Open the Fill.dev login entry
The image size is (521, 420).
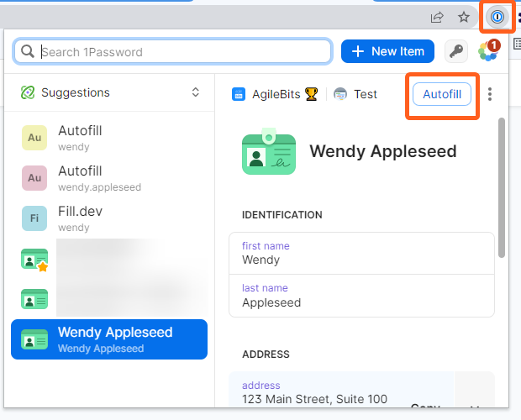coord(109,218)
